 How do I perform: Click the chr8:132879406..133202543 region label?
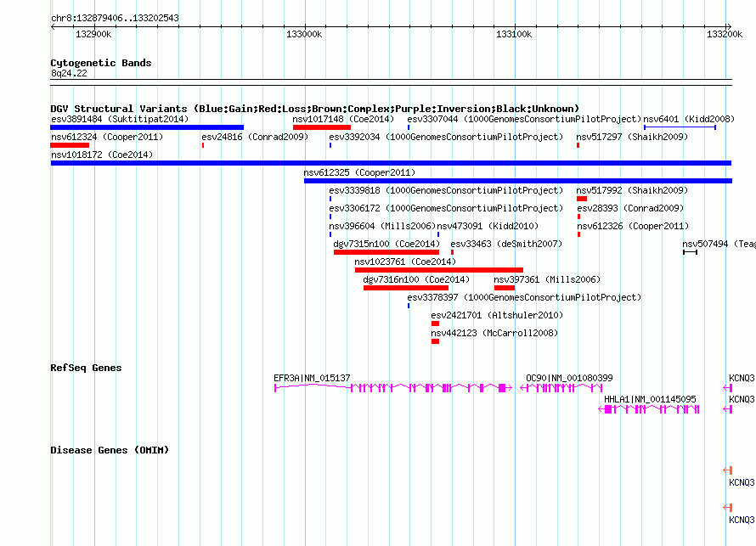[x=115, y=18]
